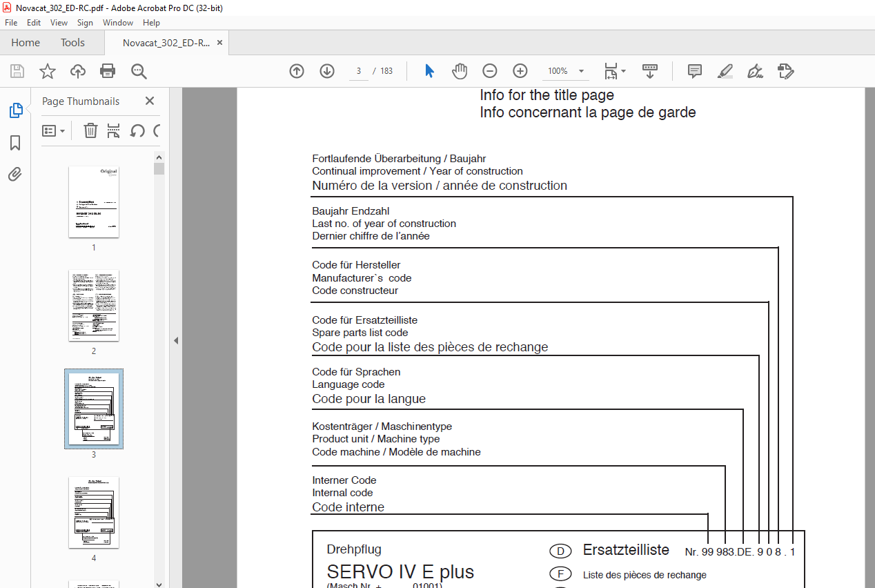Image resolution: width=875 pixels, height=588 pixels.
Task: Click the Save file icon
Action: pyautogui.click(x=17, y=71)
